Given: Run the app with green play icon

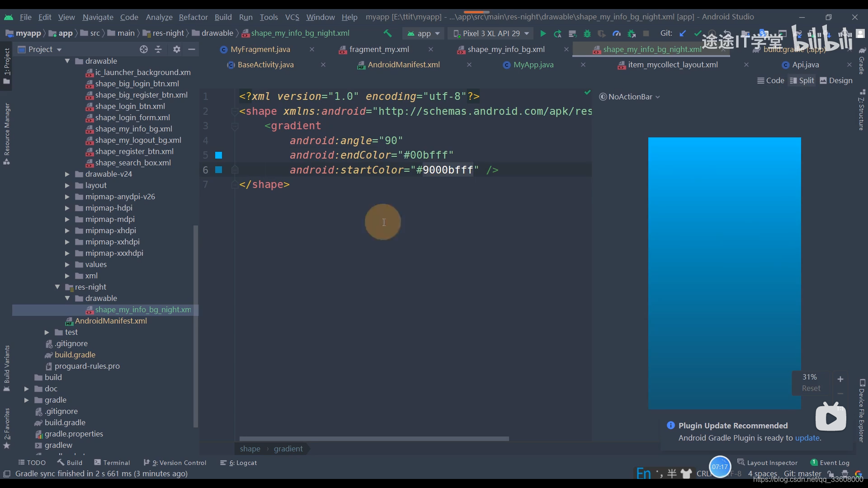Looking at the screenshot, I should pyautogui.click(x=543, y=33).
